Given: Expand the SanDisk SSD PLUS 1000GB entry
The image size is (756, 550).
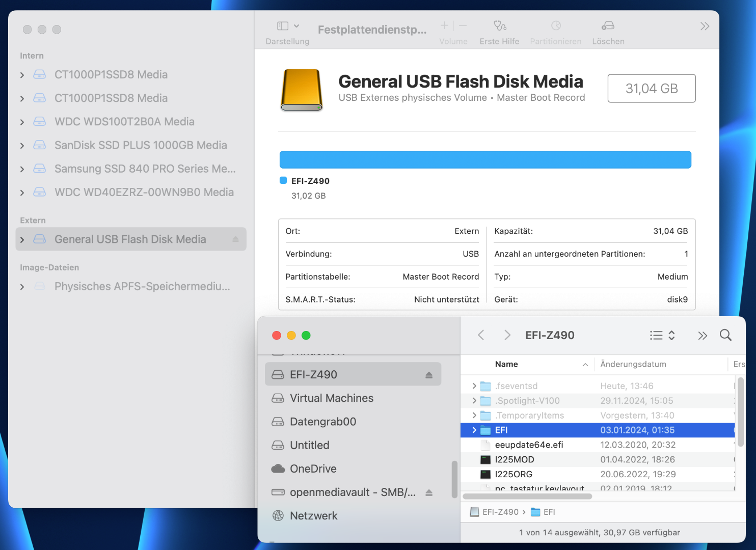Looking at the screenshot, I should pyautogui.click(x=22, y=146).
